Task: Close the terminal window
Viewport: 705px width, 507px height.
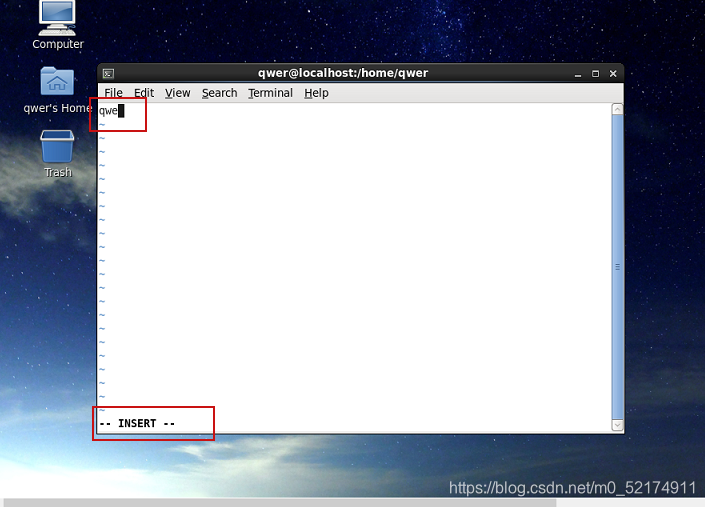Action: (613, 74)
